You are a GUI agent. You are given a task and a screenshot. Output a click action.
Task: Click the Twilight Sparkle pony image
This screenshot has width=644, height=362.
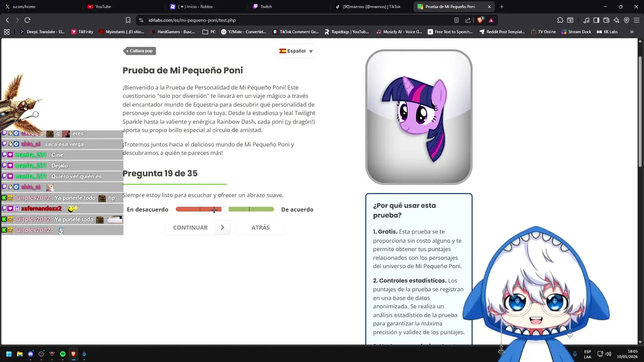coord(419,117)
